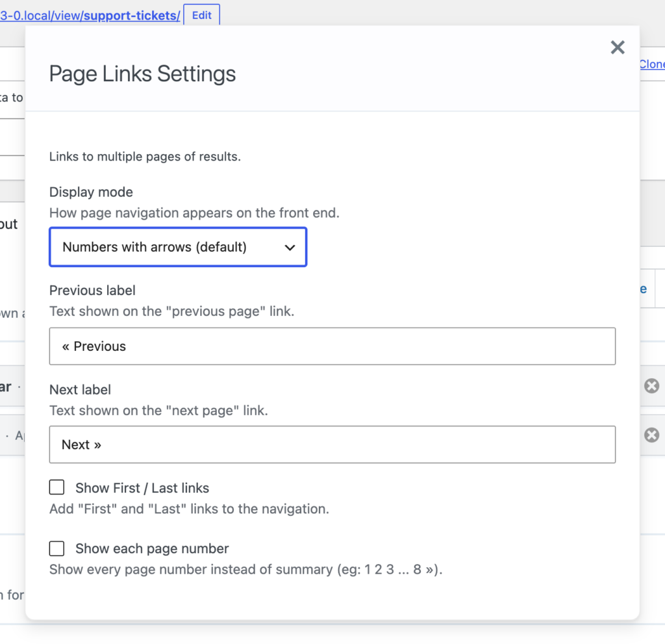The height and width of the screenshot is (644, 665).
Task: Click the Next label text field
Action: 332,444
